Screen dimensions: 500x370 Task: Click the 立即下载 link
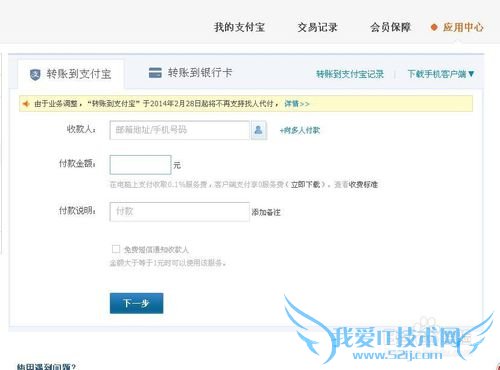(305, 184)
